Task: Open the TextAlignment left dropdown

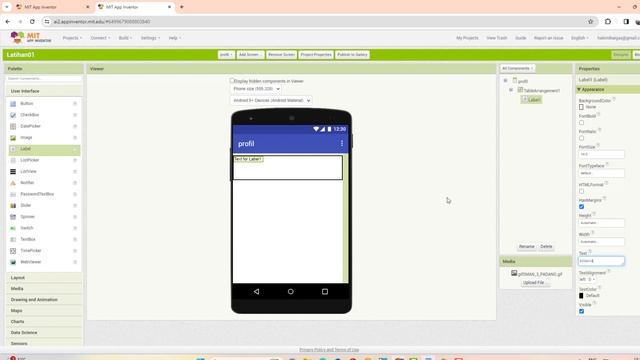Action: [x=587, y=280]
